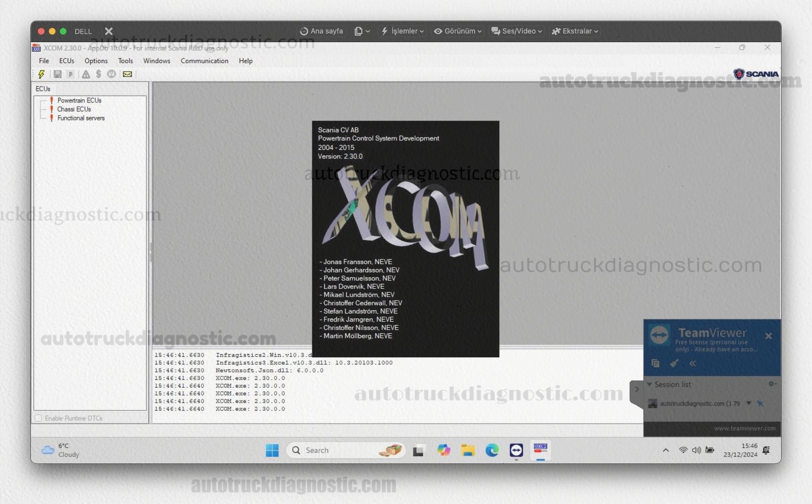Select the P parameter icon on the toolbar
The height and width of the screenshot is (504, 812).
pos(71,74)
